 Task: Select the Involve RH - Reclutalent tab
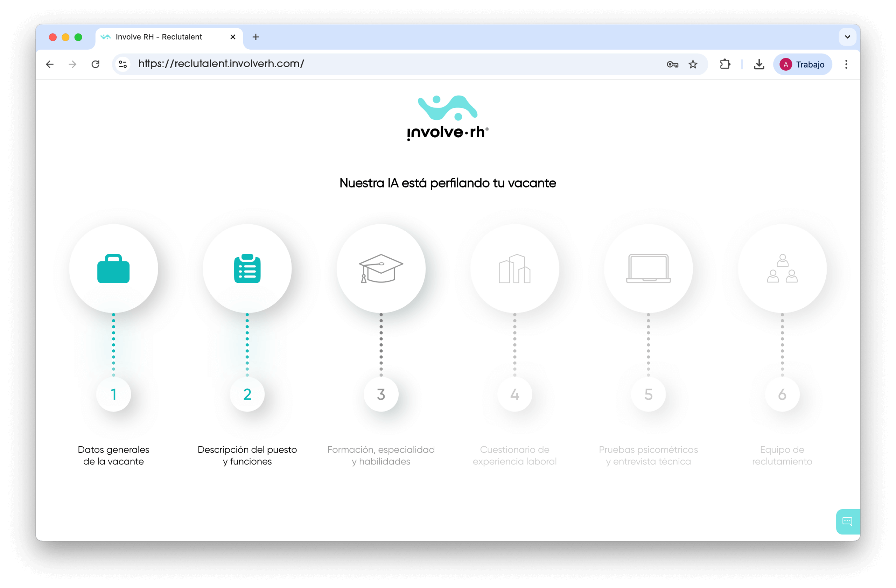(x=159, y=37)
